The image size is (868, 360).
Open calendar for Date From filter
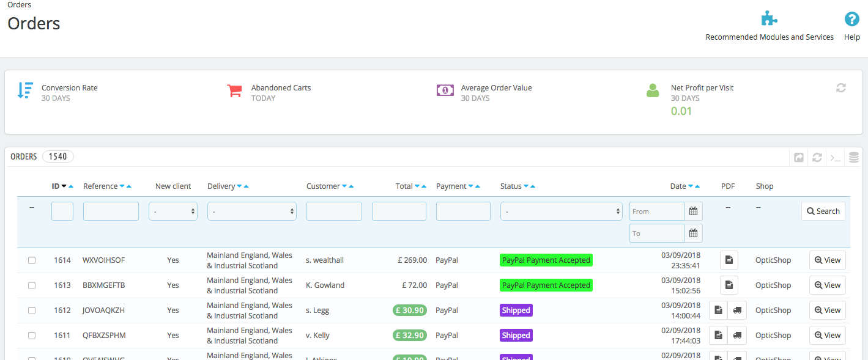(x=693, y=211)
